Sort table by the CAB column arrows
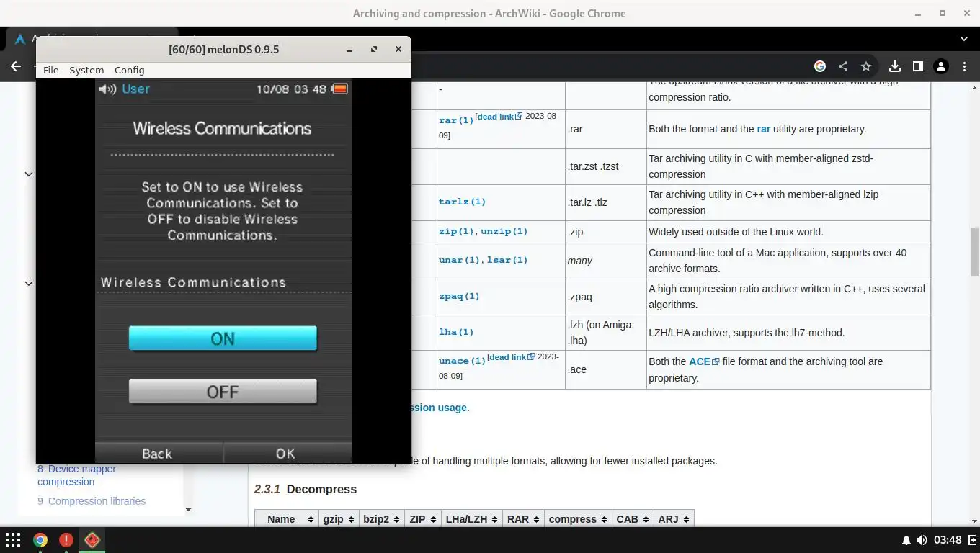This screenshot has height=553, width=980. (x=645, y=519)
